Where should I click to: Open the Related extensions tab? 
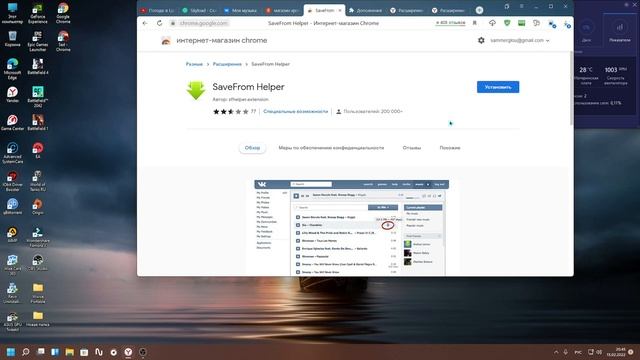point(450,148)
